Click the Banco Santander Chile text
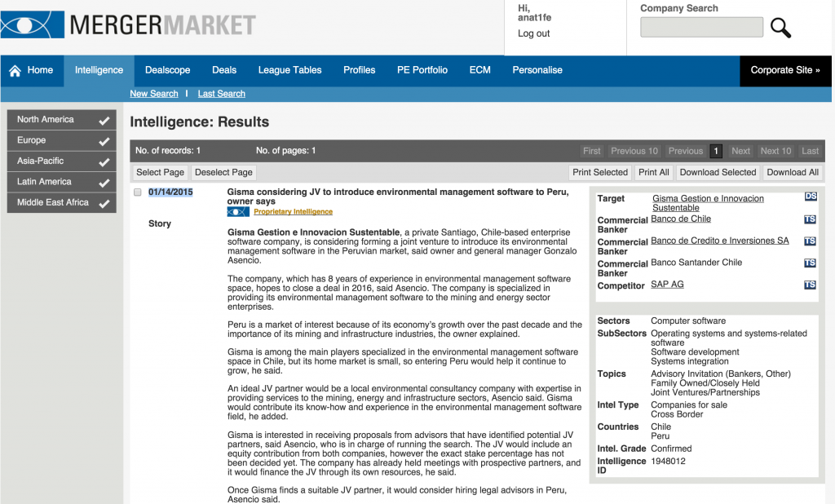This screenshot has width=835, height=504. 696,263
